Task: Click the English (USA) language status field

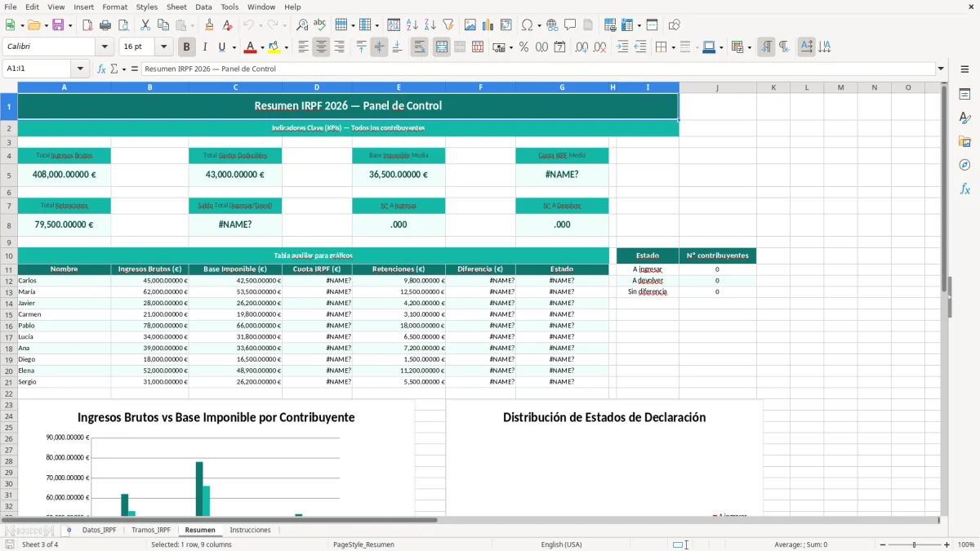Action: [561, 544]
